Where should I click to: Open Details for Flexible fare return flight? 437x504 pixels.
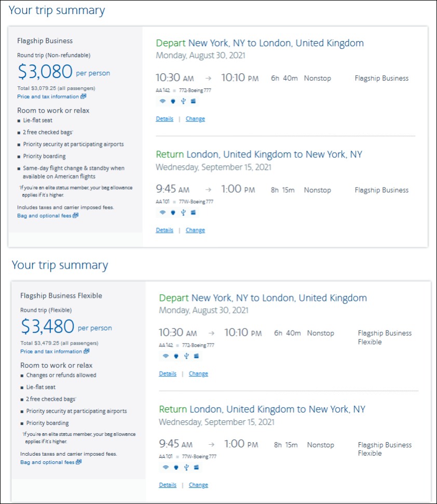(168, 485)
